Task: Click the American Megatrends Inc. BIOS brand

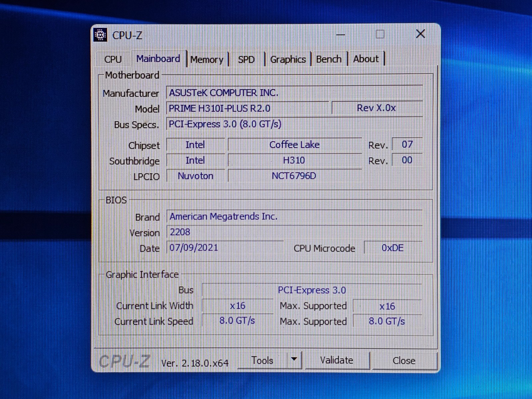Action: pyautogui.click(x=295, y=216)
